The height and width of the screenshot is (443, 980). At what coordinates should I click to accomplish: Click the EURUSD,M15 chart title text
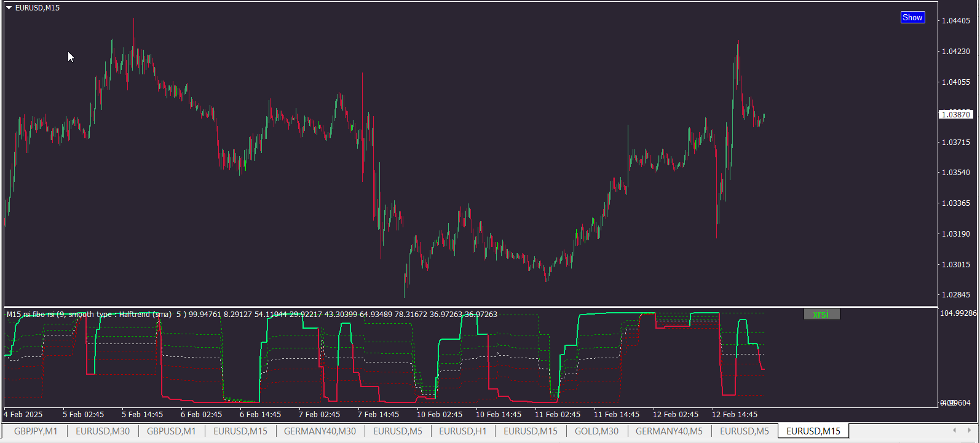pyautogui.click(x=38, y=8)
